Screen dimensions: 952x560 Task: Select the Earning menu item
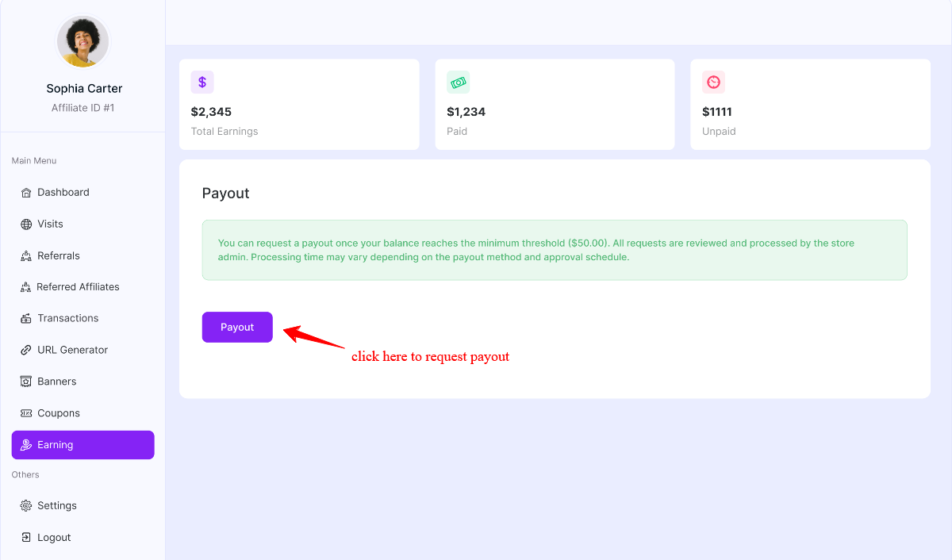coord(83,445)
